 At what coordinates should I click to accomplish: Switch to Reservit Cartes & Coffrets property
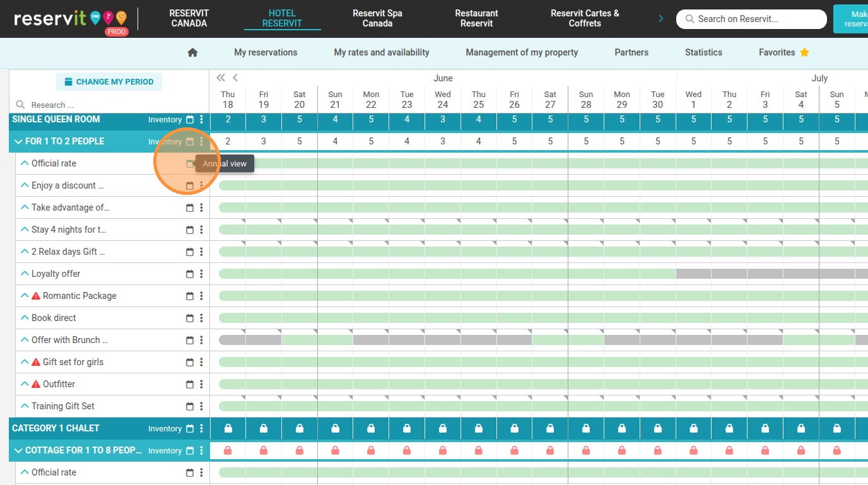click(585, 18)
